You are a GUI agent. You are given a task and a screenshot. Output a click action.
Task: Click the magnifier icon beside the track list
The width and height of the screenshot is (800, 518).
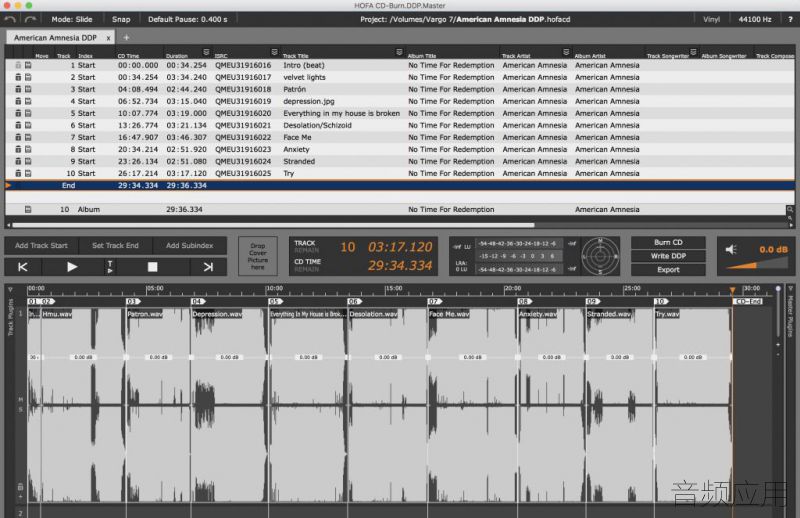pos(790,209)
